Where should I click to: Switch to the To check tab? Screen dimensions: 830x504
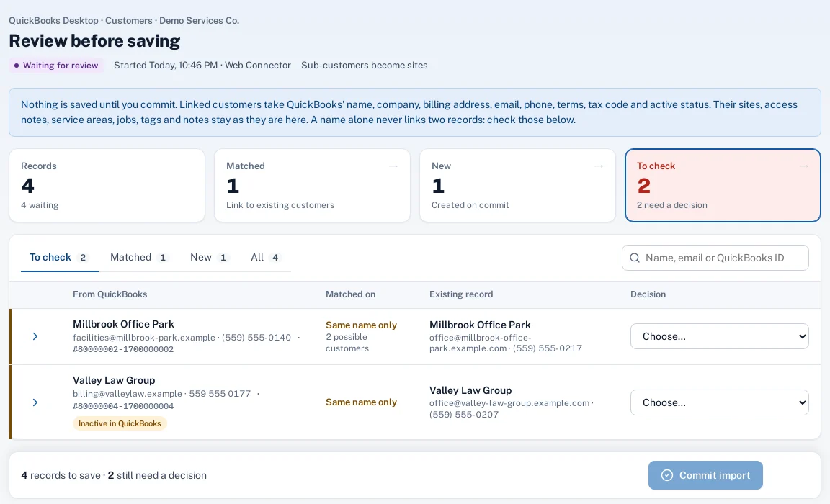tap(59, 258)
